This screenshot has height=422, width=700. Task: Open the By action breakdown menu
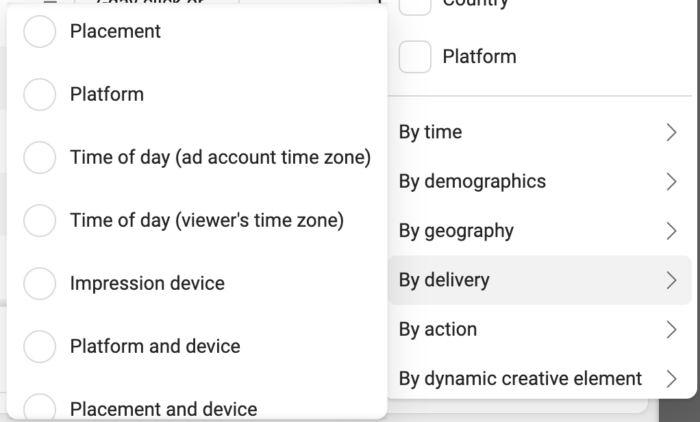coord(539,330)
